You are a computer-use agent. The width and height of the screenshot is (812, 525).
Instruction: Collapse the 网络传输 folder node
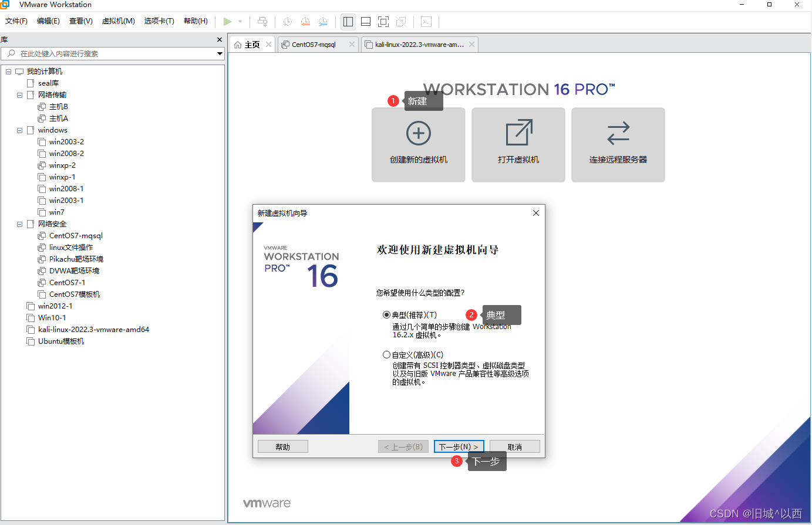click(19, 95)
